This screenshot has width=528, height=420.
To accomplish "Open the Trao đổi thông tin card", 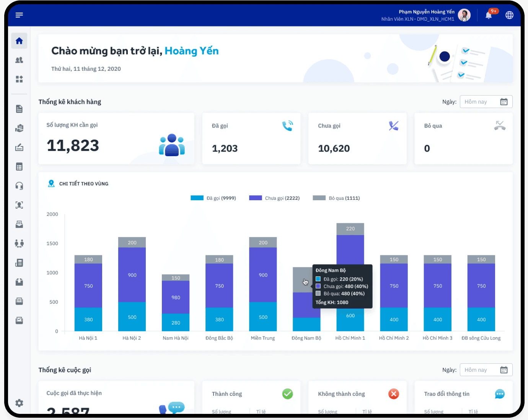I will point(464,397).
